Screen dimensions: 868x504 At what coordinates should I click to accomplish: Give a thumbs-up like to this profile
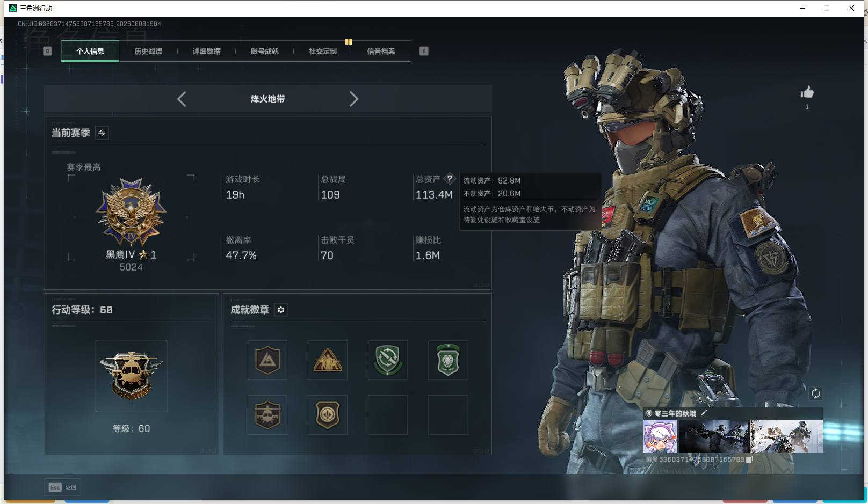(807, 92)
